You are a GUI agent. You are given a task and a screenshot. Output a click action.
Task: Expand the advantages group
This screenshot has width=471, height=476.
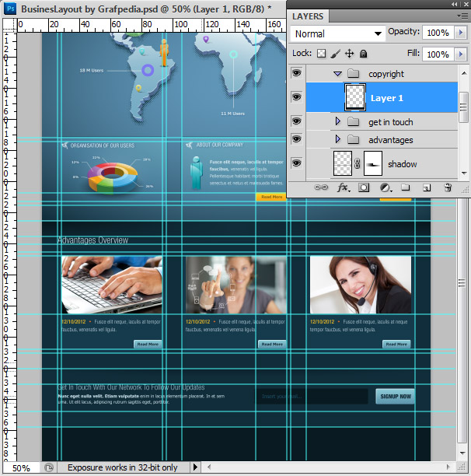pyautogui.click(x=337, y=139)
